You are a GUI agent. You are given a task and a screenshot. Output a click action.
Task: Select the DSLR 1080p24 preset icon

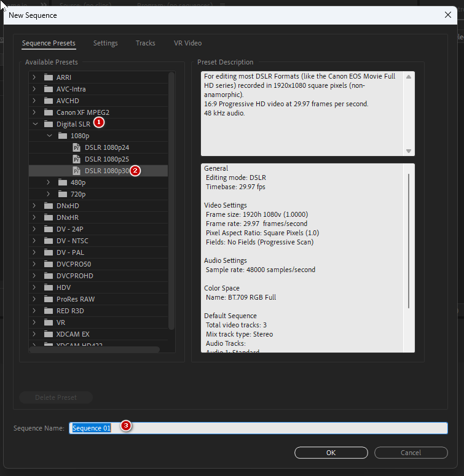click(77, 147)
